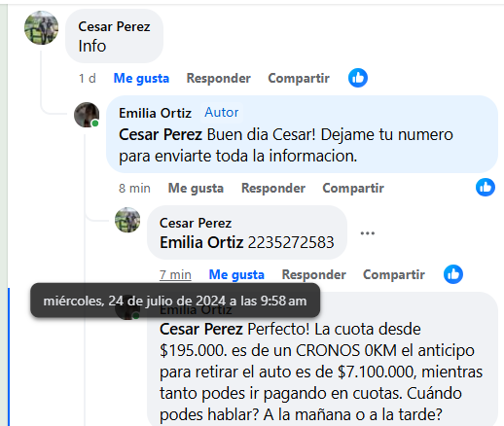The height and width of the screenshot is (426, 504).
Task: Open Emilia Ortiz's profile name next to the Autor badge
Action: [155, 113]
